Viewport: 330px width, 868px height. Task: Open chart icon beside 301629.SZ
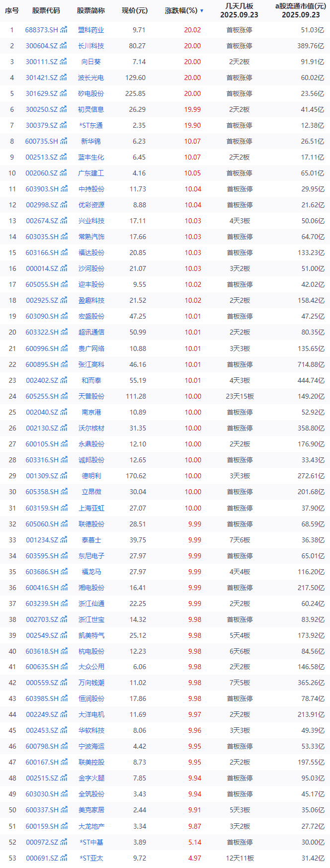[x=63, y=93]
